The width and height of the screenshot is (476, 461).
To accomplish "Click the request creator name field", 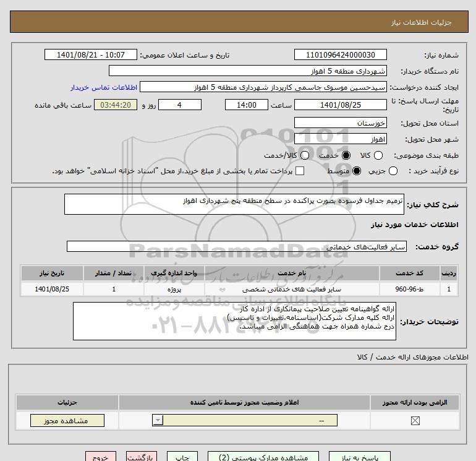I will pyautogui.click(x=263, y=87).
